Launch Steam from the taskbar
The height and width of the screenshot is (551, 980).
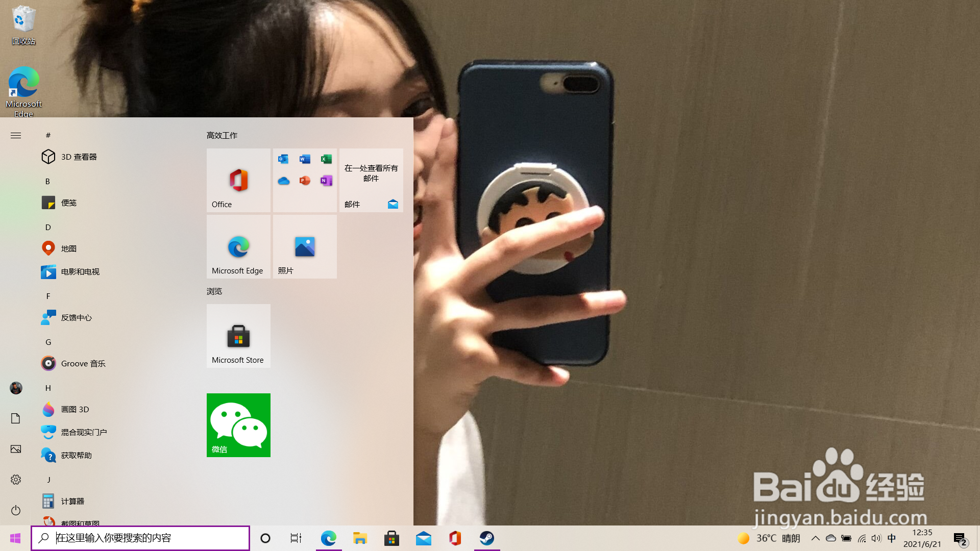coord(487,538)
